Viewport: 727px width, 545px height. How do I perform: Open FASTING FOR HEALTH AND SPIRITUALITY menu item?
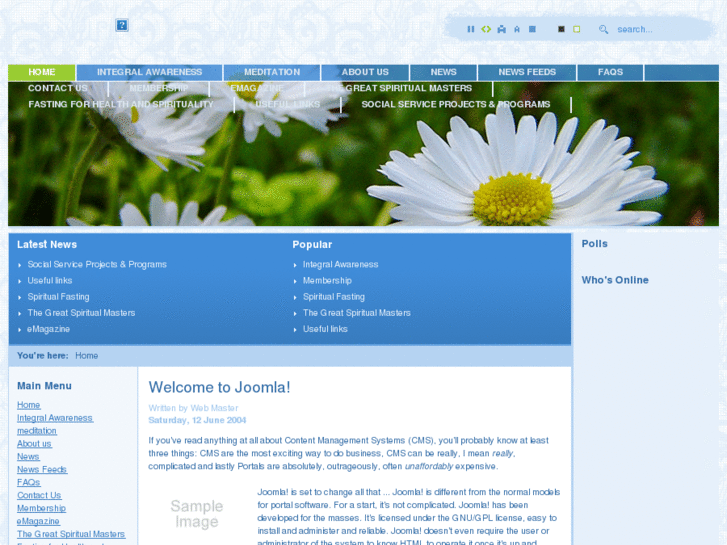pyautogui.click(x=121, y=104)
